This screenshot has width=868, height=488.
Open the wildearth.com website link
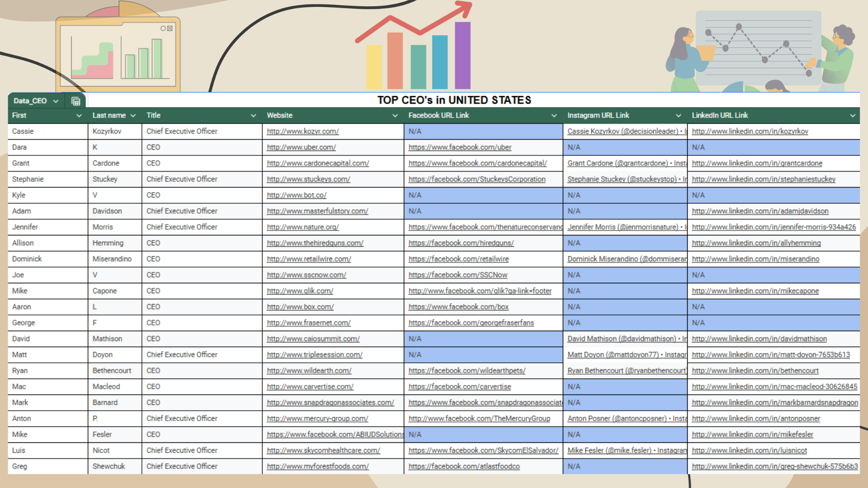(309, 371)
